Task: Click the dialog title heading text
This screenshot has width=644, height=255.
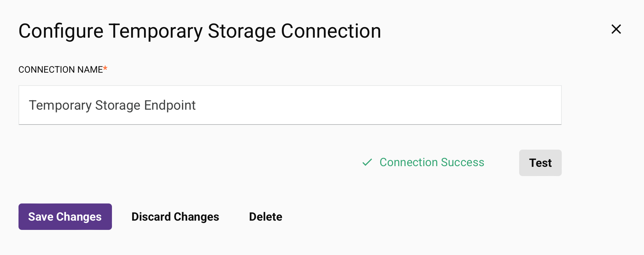Action: click(x=199, y=31)
